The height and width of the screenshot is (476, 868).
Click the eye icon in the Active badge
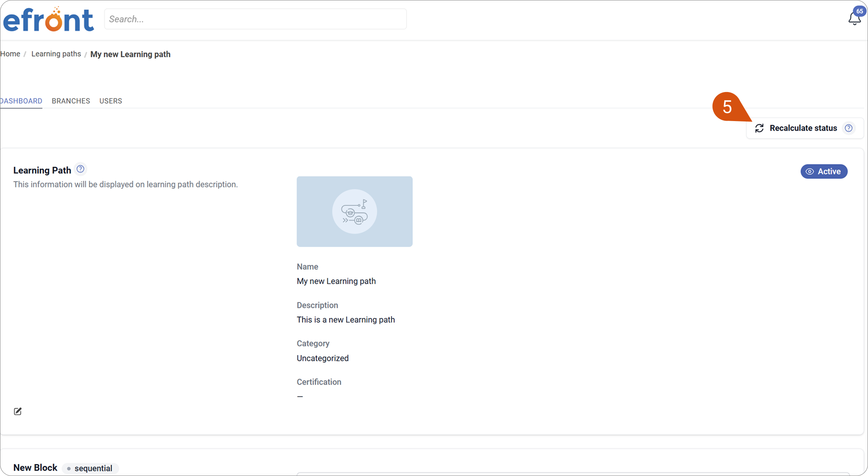tap(810, 172)
